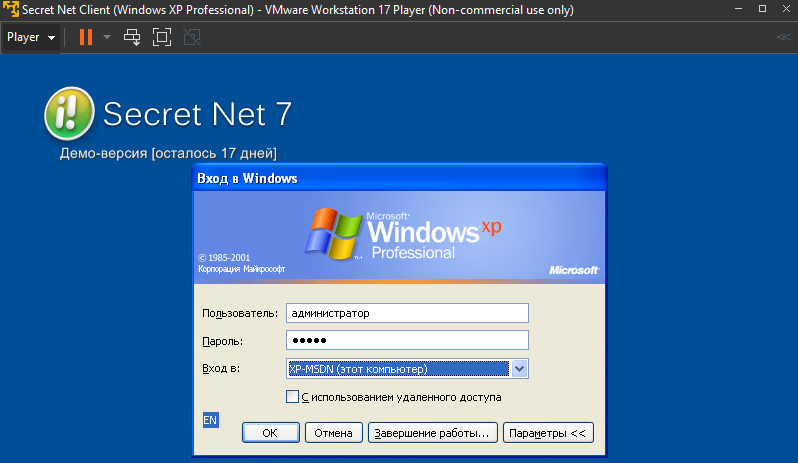This screenshot has height=463, width=798.
Task: Click the Вход в Windows dialog title bar
Action: pyautogui.click(x=400, y=178)
